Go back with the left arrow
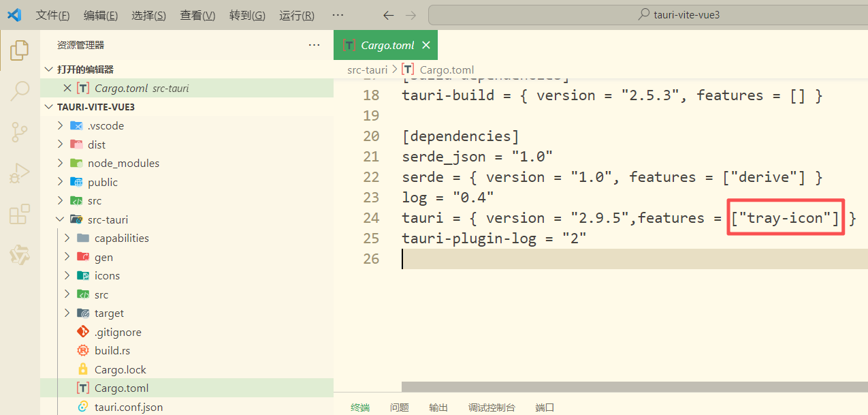 [389, 15]
